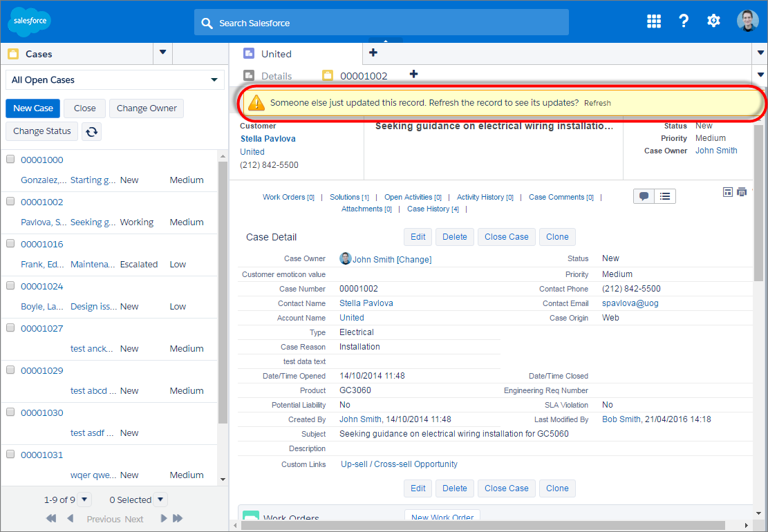This screenshot has width=768, height=532.
Task: Click John Smith's small avatar in Case Owner
Action: (346, 258)
